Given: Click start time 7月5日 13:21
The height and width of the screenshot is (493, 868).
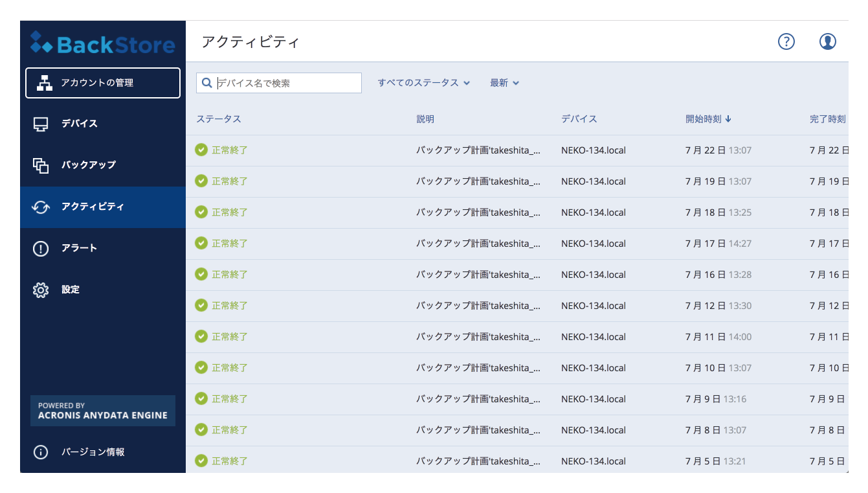Looking at the screenshot, I should click(x=716, y=461).
